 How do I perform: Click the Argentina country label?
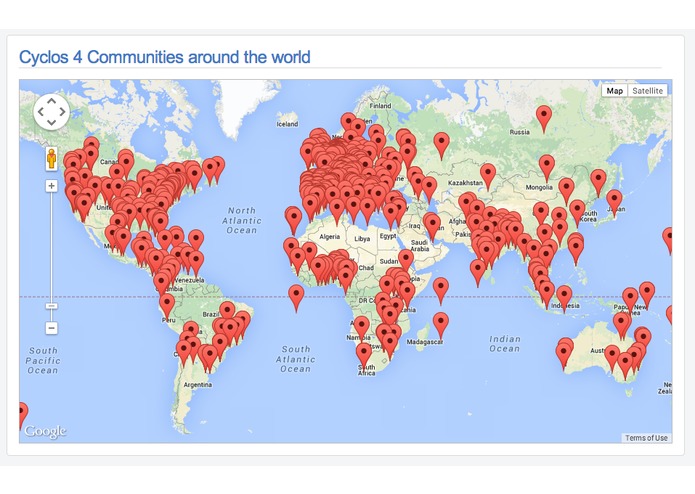pos(198,385)
